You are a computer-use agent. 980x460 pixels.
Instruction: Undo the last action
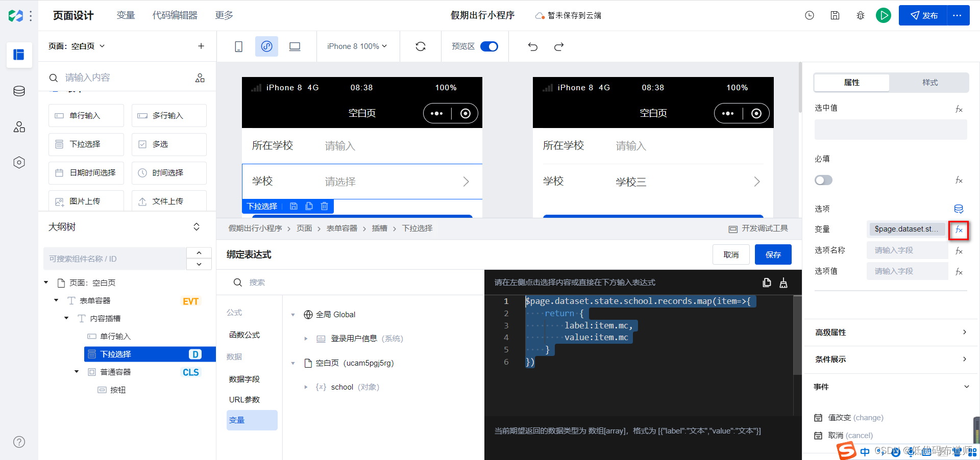(533, 46)
